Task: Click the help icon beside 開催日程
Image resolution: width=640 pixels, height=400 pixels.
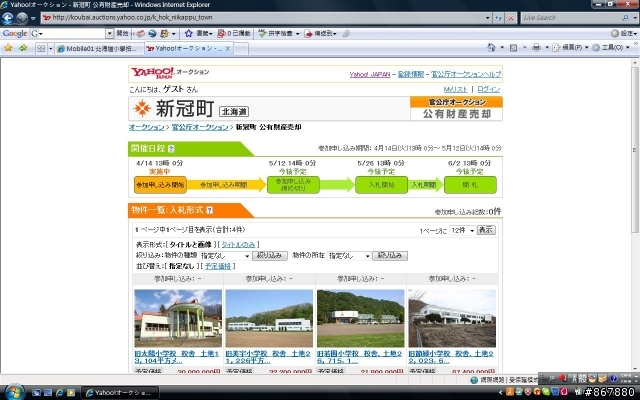Action: point(171,149)
